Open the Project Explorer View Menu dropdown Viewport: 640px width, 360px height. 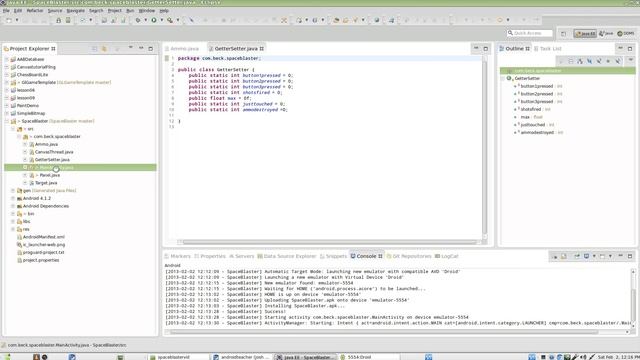pos(131,48)
